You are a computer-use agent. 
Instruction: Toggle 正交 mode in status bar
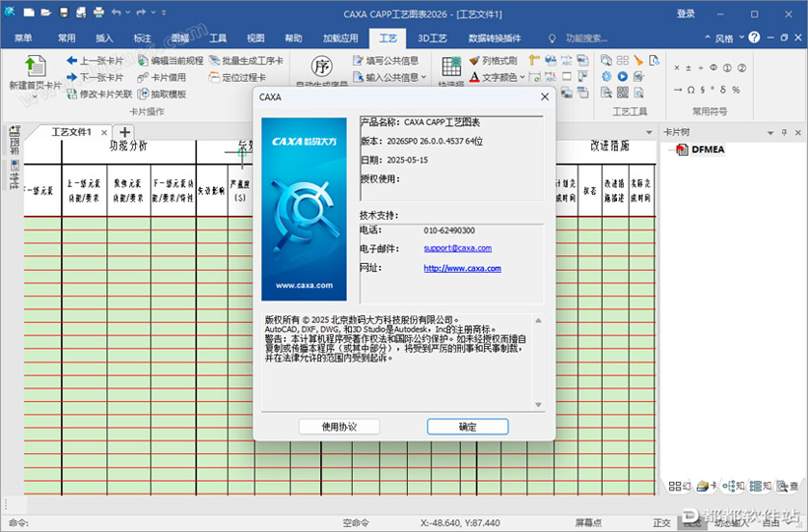pos(661,523)
